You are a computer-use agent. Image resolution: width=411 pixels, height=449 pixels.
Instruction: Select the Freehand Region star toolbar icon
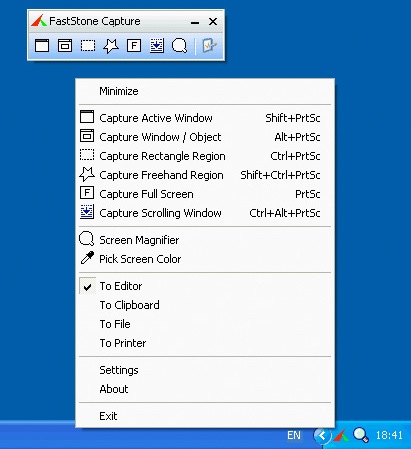coord(111,46)
